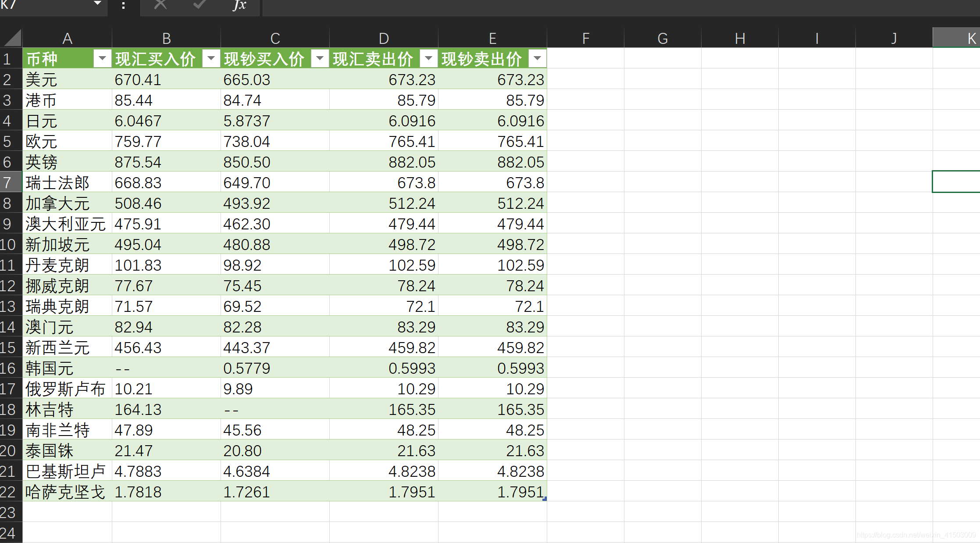Screen dimensions: 980x543
Task: Select column A header
Action: coord(68,38)
